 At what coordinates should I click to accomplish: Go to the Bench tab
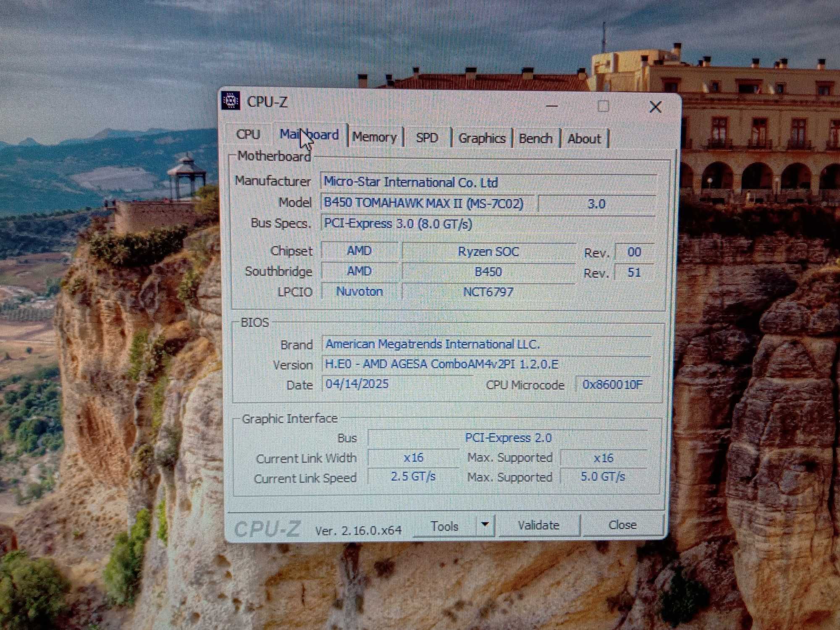tap(535, 139)
